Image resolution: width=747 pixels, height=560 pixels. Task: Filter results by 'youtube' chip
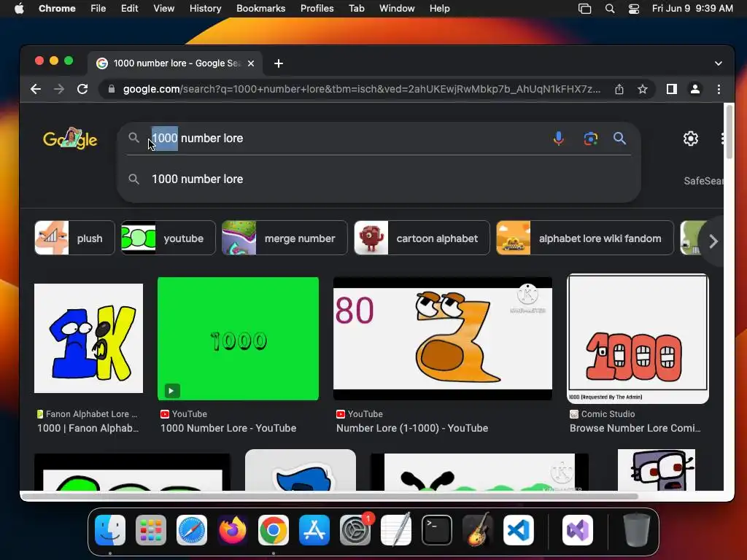[x=169, y=238]
